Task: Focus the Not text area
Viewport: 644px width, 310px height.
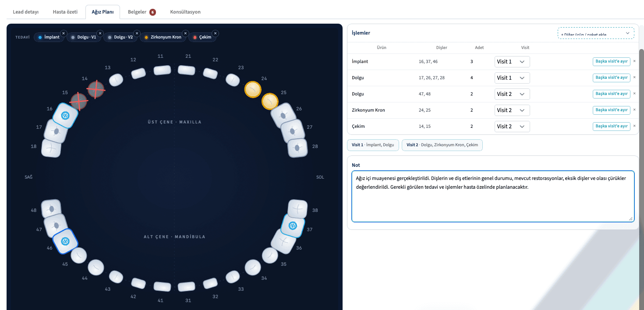Action: [493, 196]
